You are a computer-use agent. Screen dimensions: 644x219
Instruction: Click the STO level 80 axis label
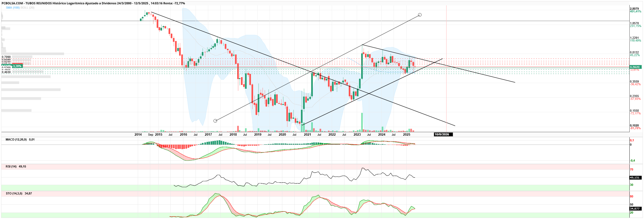632,196
